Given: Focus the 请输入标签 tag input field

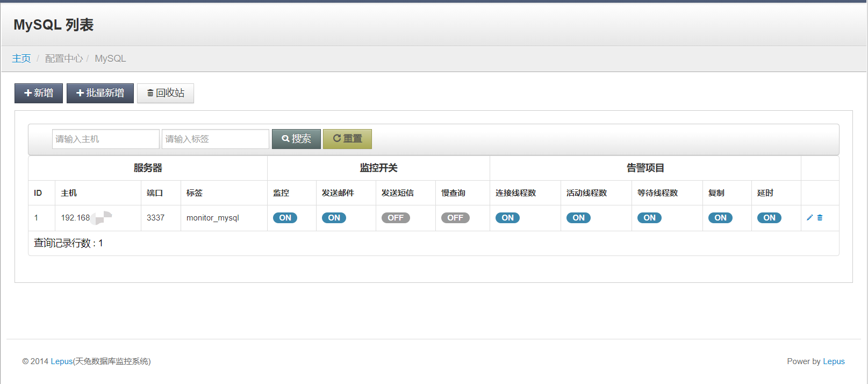Looking at the screenshot, I should coord(216,139).
